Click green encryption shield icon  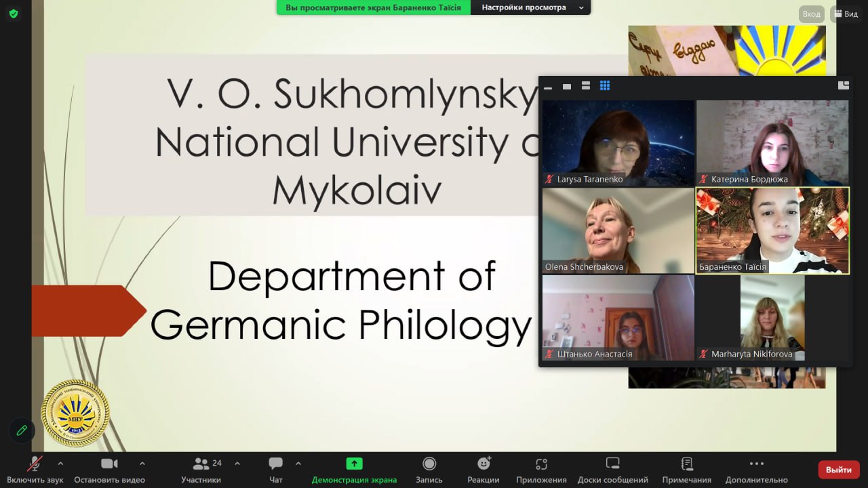point(14,14)
